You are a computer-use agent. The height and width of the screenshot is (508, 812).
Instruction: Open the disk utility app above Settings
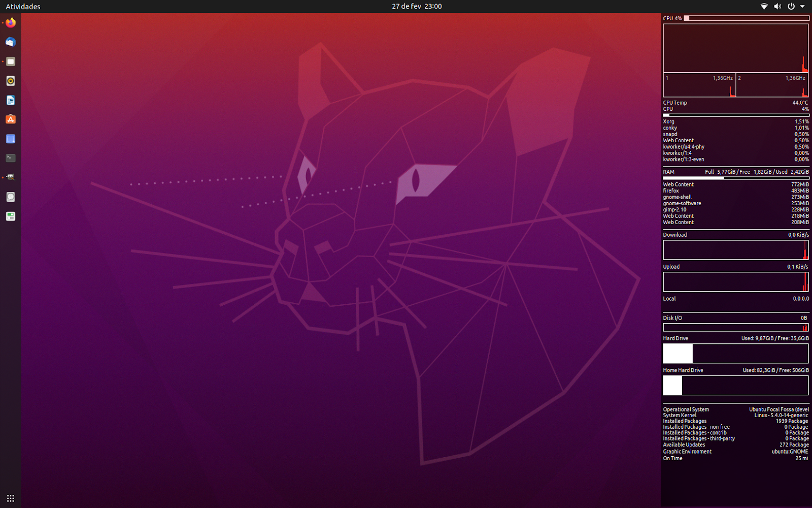[10, 197]
